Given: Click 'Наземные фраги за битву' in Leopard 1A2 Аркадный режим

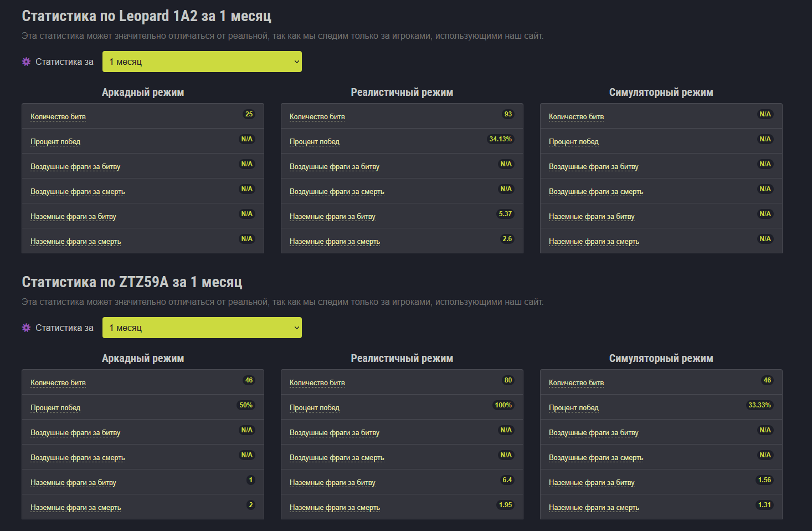Looking at the screenshot, I should [73, 216].
